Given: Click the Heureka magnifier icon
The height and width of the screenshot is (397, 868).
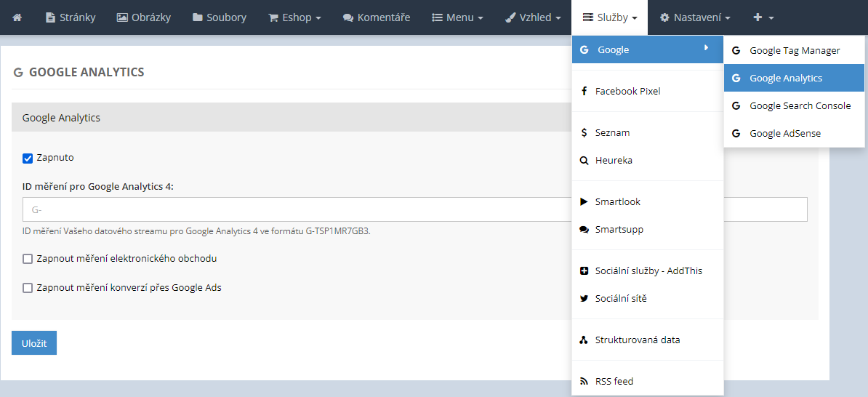Looking at the screenshot, I should pyautogui.click(x=584, y=161).
